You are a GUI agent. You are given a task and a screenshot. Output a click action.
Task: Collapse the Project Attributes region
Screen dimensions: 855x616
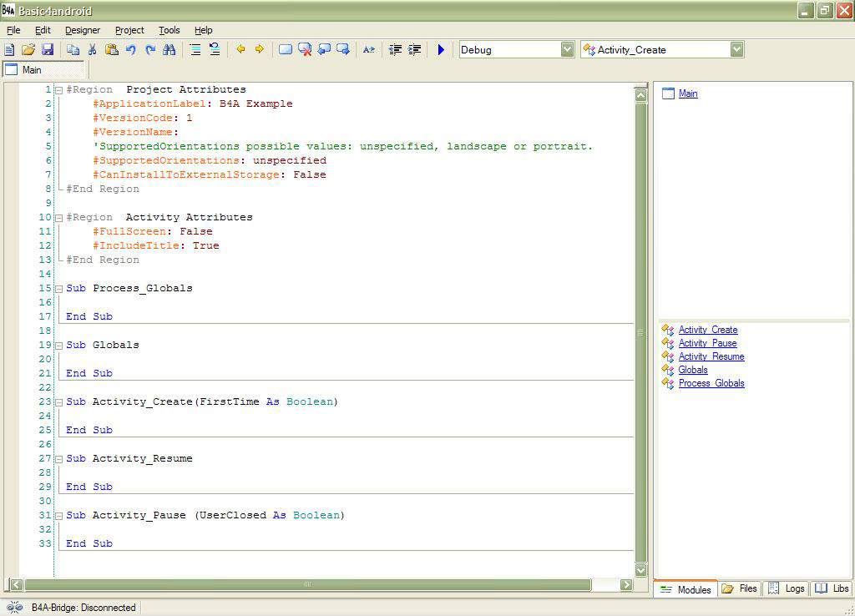point(59,90)
